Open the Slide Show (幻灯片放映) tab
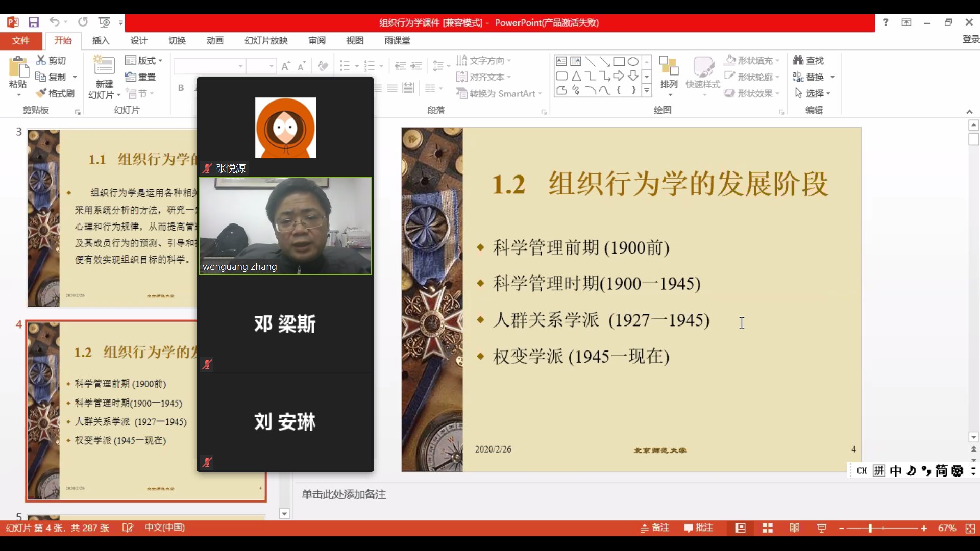The image size is (980, 551). click(266, 40)
